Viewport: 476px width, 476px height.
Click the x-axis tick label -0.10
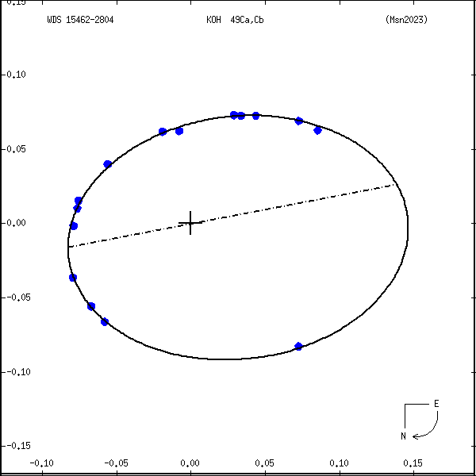(x=42, y=463)
